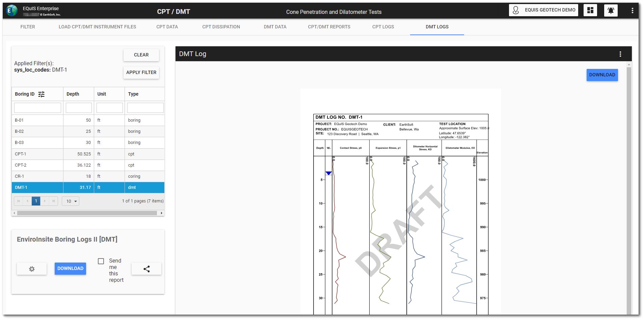Click the share report icon
The image size is (644, 320).
pyautogui.click(x=146, y=269)
